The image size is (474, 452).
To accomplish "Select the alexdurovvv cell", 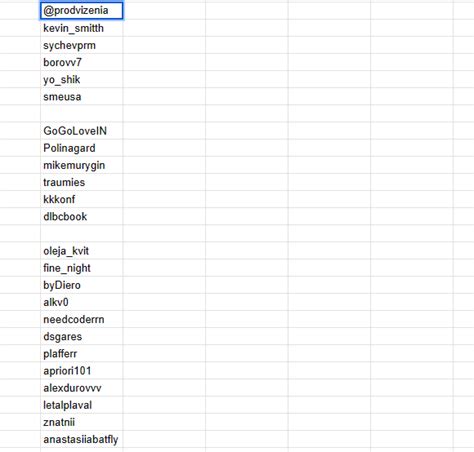I will point(82,388).
